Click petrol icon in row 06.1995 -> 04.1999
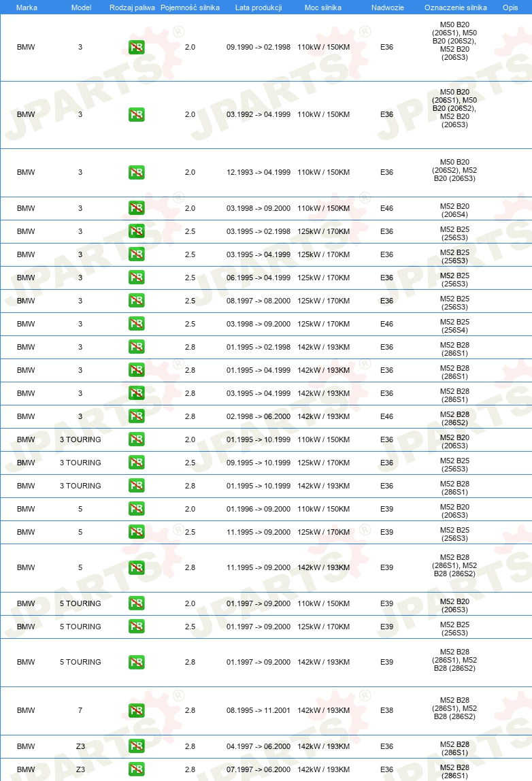 (137, 278)
